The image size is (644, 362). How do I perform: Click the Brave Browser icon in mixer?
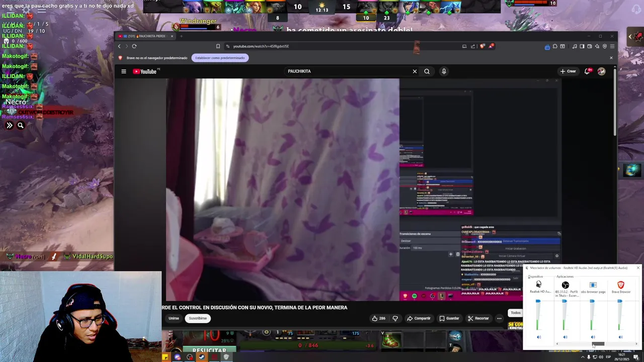pos(621,285)
